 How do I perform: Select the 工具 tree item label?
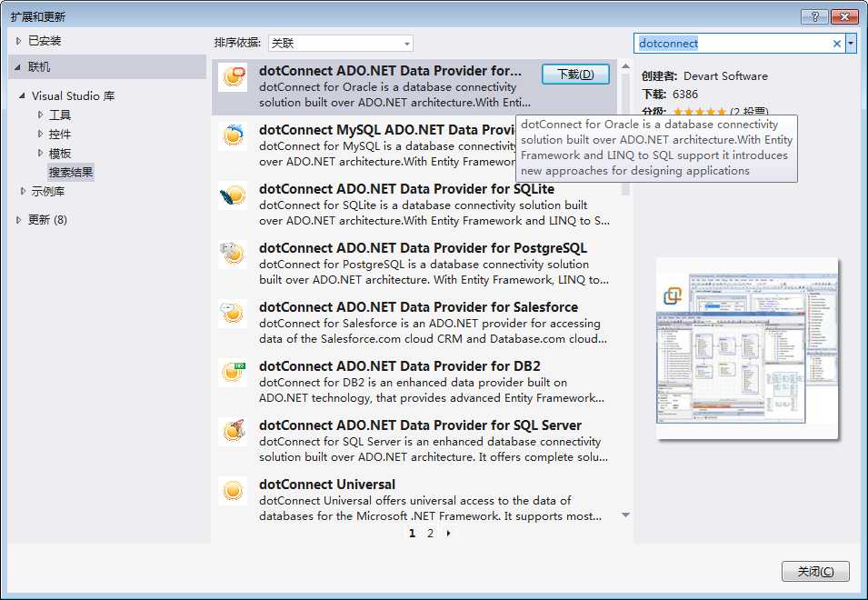(60, 115)
